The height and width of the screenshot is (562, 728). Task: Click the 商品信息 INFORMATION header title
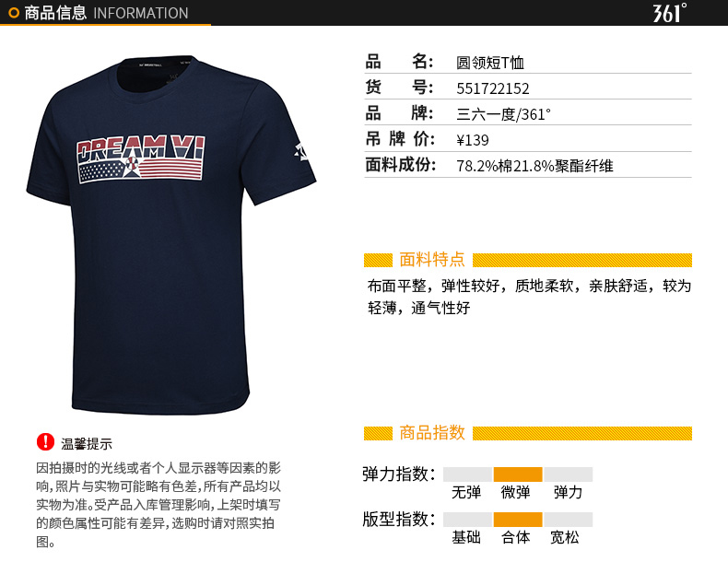point(106,13)
